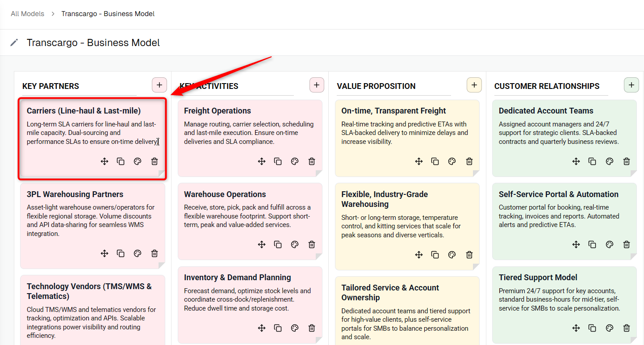Copy the Tiered Support Model card
644x345 pixels.
[592, 328]
